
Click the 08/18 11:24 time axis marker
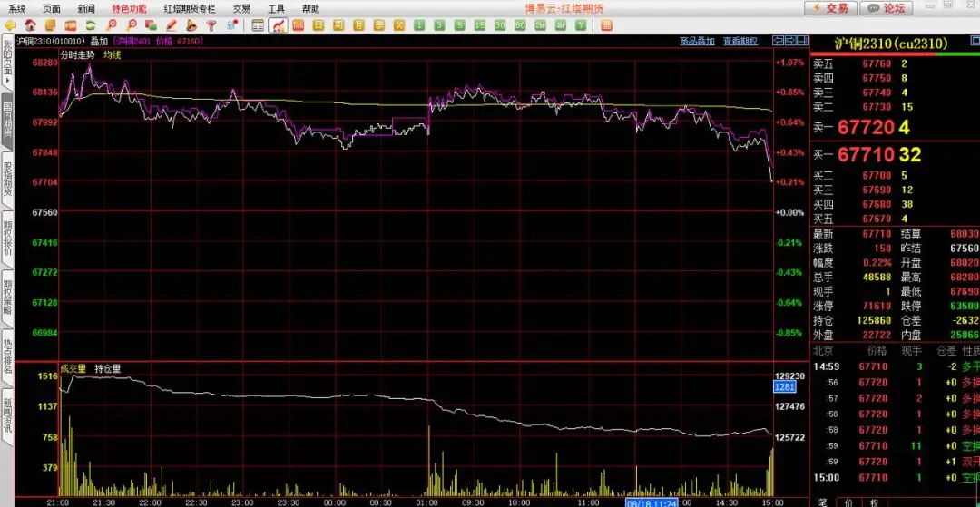652,501
